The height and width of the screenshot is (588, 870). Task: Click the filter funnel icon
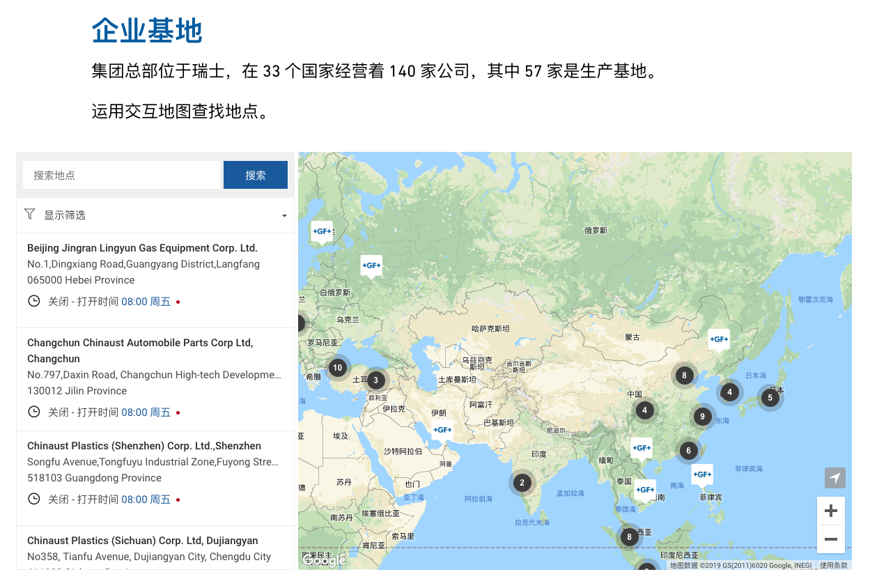29,215
